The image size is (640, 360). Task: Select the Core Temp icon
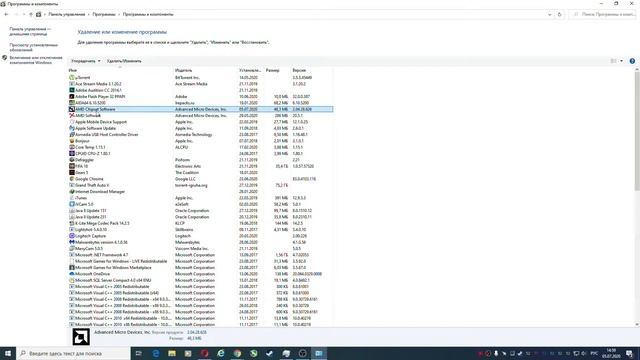click(x=72, y=147)
